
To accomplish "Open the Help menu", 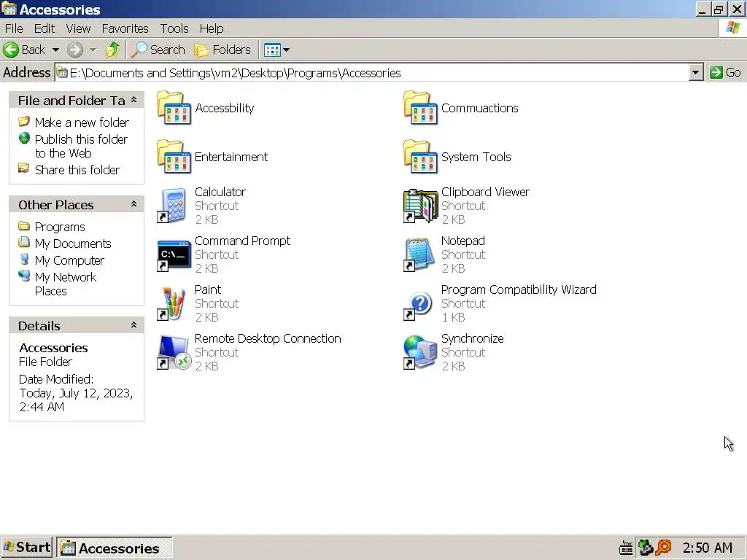I will [212, 28].
